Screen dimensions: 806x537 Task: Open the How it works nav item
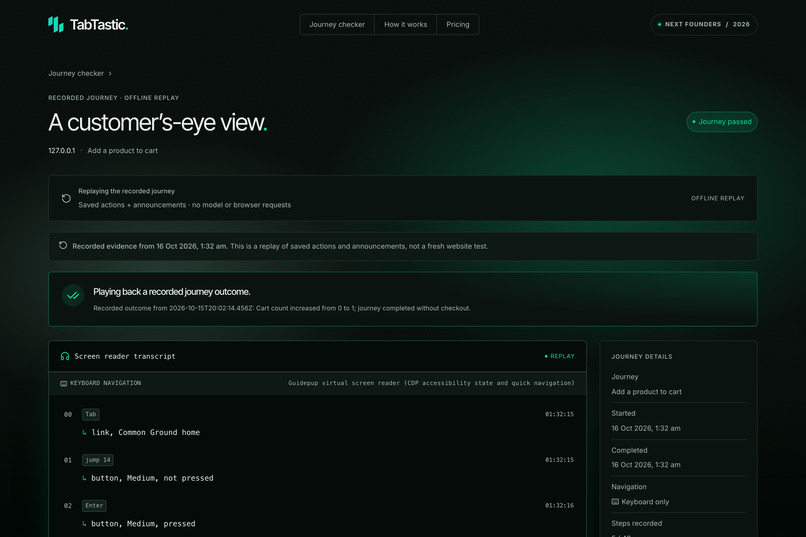pyautogui.click(x=405, y=25)
